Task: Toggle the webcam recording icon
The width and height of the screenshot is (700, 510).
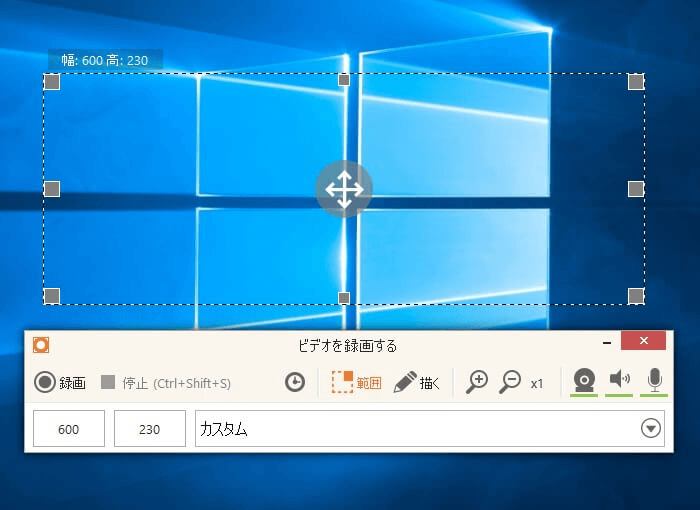Action: tap(584, 382)
